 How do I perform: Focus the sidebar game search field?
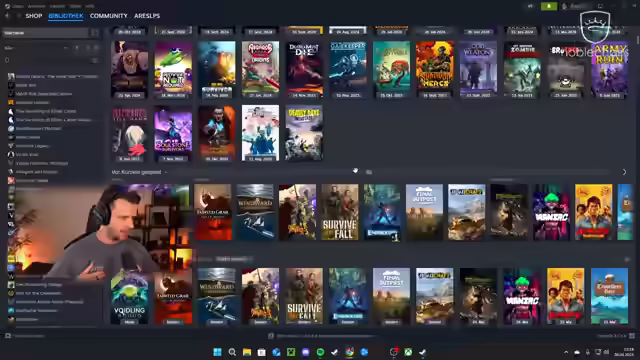click(48, 60)
